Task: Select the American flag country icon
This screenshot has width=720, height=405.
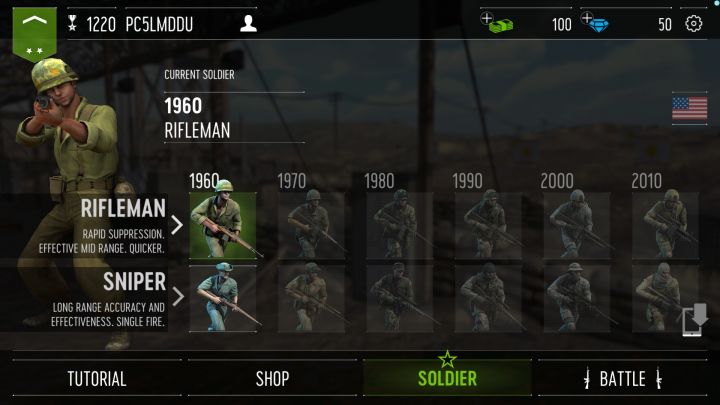Action: click(x=690, y=108)
